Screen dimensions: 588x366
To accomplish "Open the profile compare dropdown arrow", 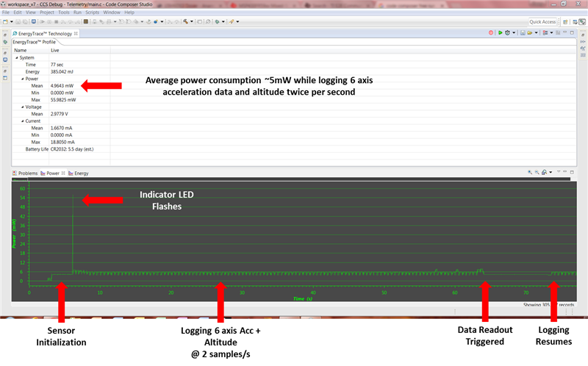I will [x=551, y=33].
